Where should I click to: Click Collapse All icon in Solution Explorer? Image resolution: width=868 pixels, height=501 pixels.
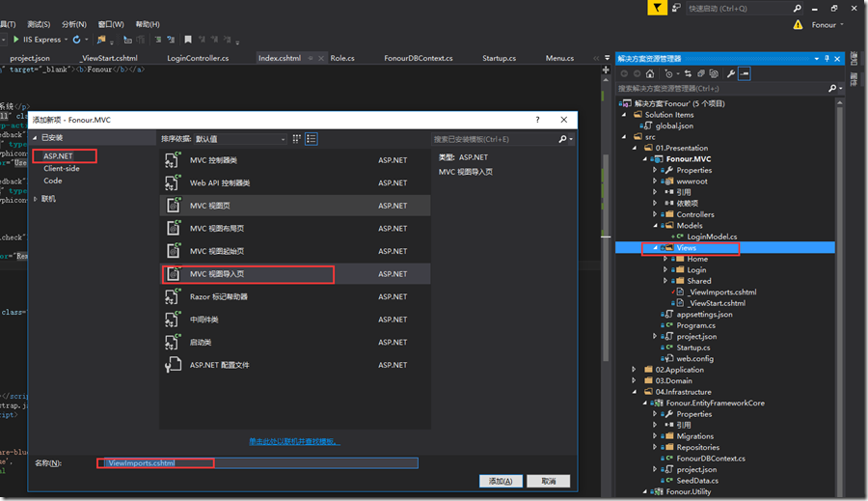tap(701, 73)
